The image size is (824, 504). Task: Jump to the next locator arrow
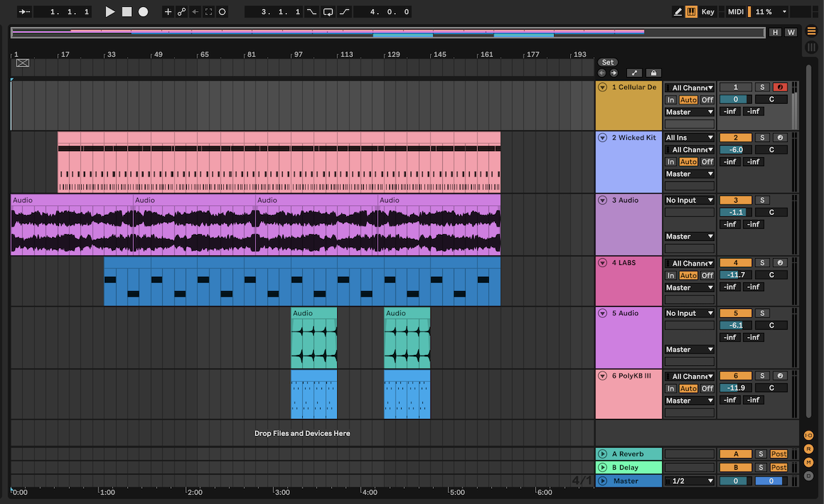point(613,73)
